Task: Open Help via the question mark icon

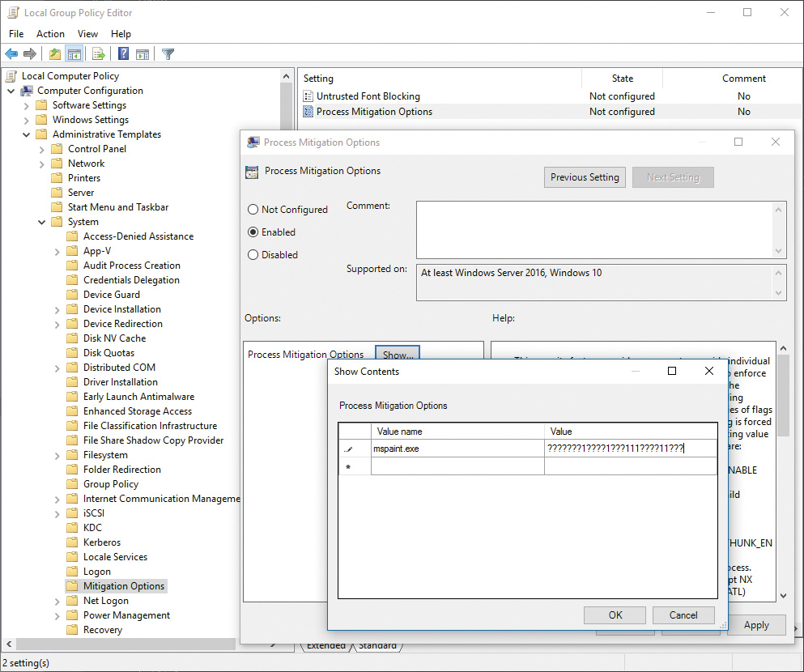Action: pyautogui.click(x=123, y=54)
